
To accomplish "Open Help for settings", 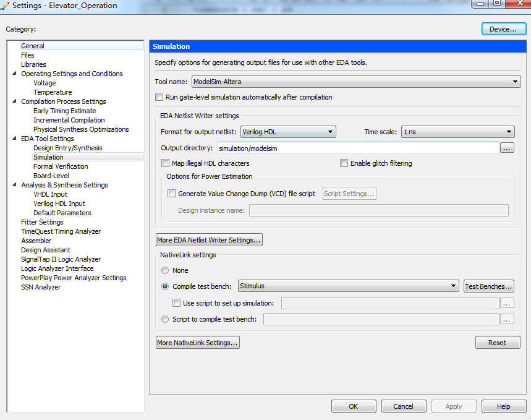I will (504, 406).
